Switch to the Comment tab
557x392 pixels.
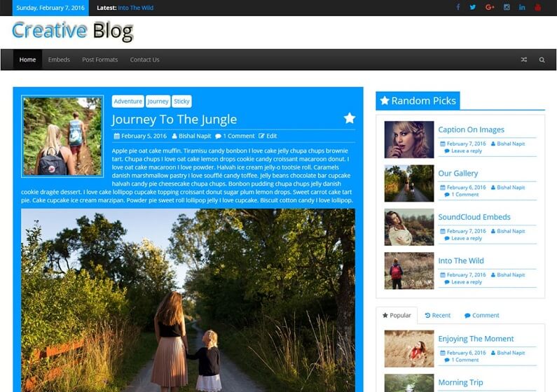pyautogui.click(x=482, y=315)
